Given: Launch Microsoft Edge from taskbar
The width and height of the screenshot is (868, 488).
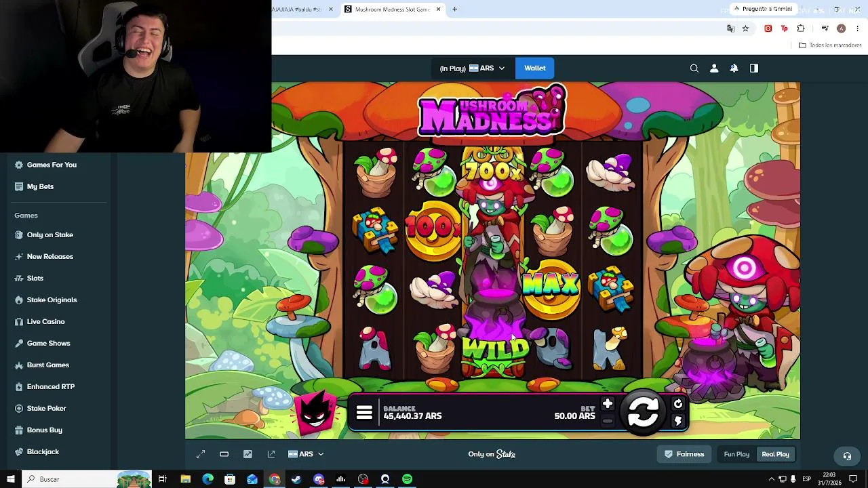Looking at the screenshot, I should pos(208,479).
